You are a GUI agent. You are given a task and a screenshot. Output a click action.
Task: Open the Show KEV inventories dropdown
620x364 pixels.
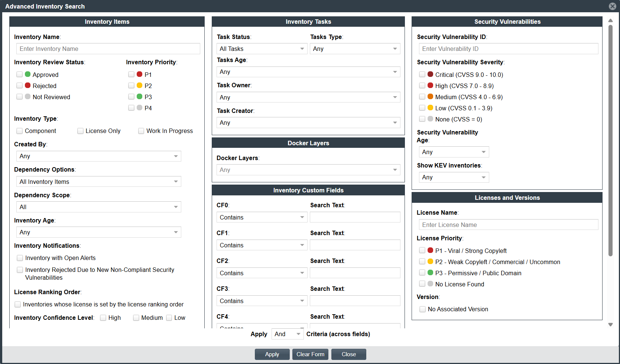(x=454, y=177)
